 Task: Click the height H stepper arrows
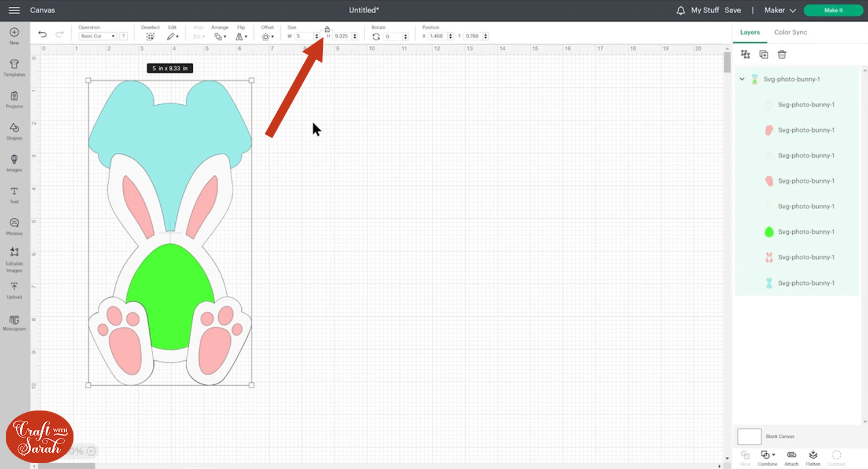tap(355, 36)
